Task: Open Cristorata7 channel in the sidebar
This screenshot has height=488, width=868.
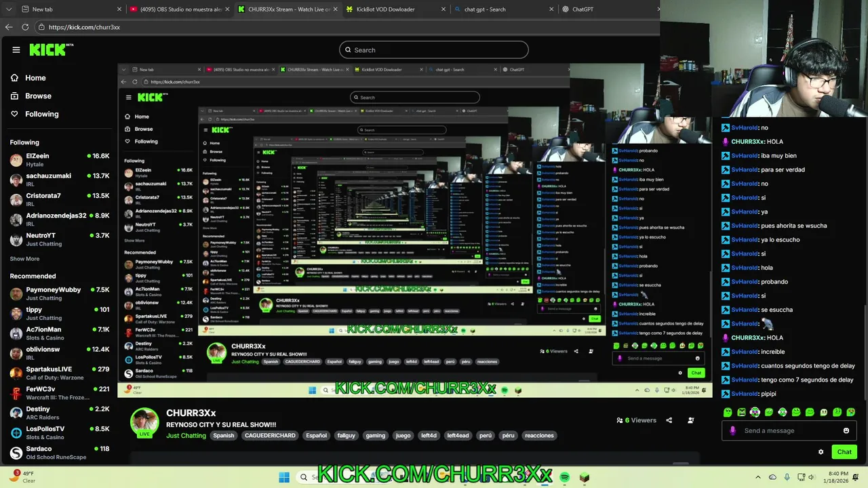Action: [x=60, y=199]
